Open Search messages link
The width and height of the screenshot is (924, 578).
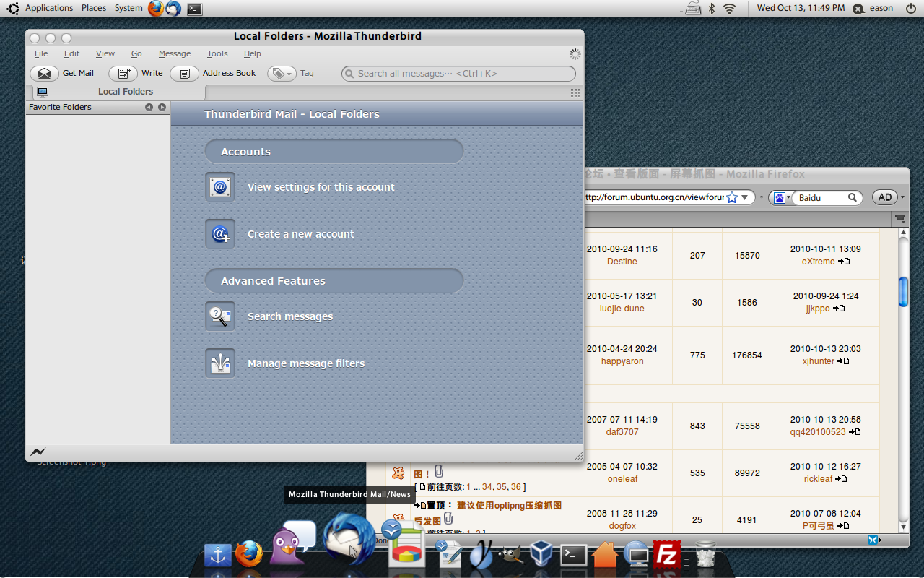click(290, 316)
